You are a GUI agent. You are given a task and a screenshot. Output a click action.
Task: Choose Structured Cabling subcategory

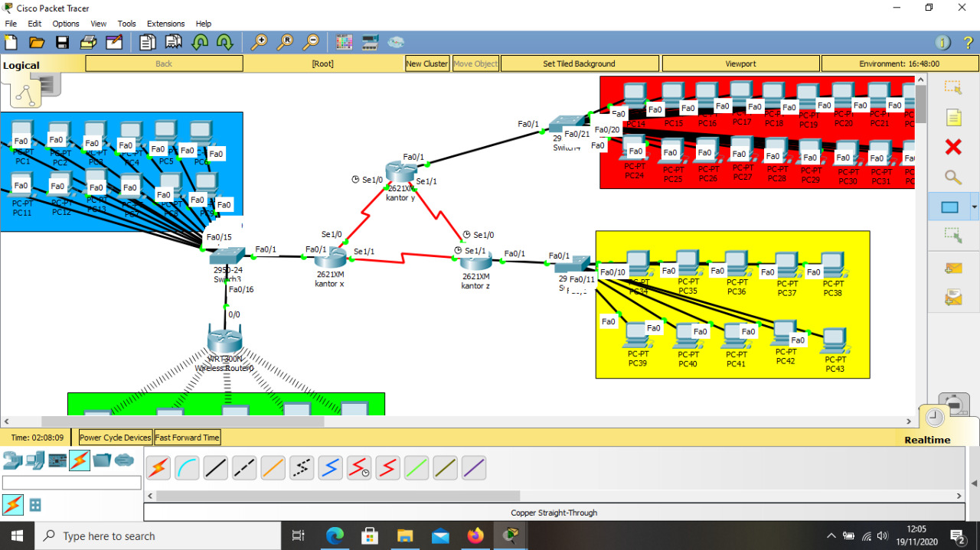[x=35, y=505]
